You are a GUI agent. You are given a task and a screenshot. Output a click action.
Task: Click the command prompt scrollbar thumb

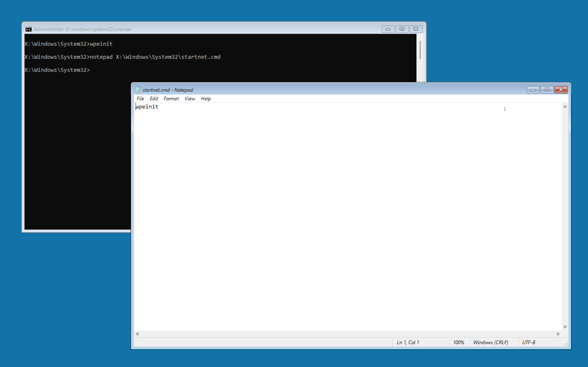pyautogui.click(x=420, y=50)
